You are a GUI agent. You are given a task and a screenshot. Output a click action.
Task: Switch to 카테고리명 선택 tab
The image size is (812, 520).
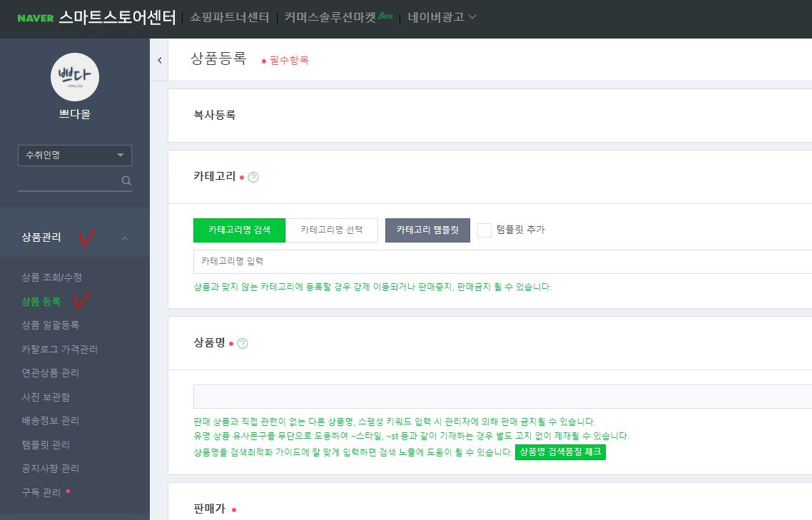pos(331,230)
